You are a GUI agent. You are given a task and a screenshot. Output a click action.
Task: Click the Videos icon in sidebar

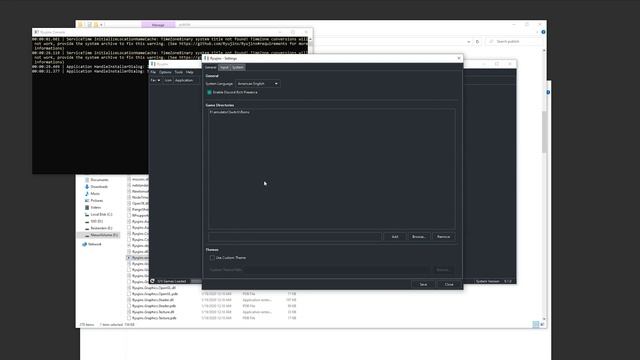click(x=87, y=208)
